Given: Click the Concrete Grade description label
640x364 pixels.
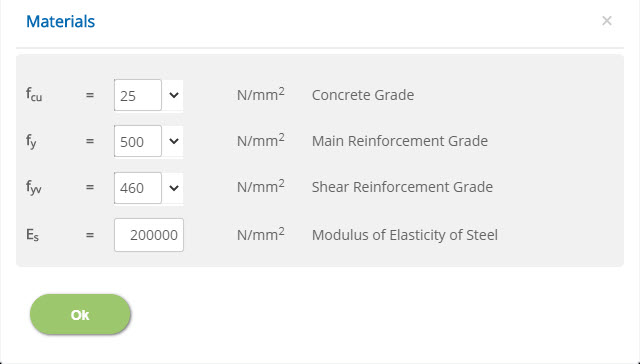Looking at the screenshot, I should 363,95.
